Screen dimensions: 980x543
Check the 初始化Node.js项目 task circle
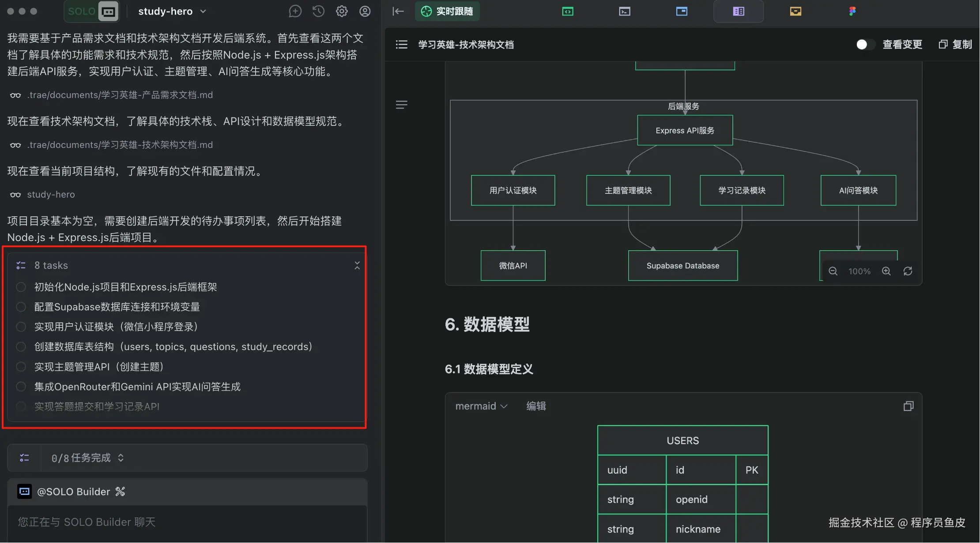coord(21,287)
